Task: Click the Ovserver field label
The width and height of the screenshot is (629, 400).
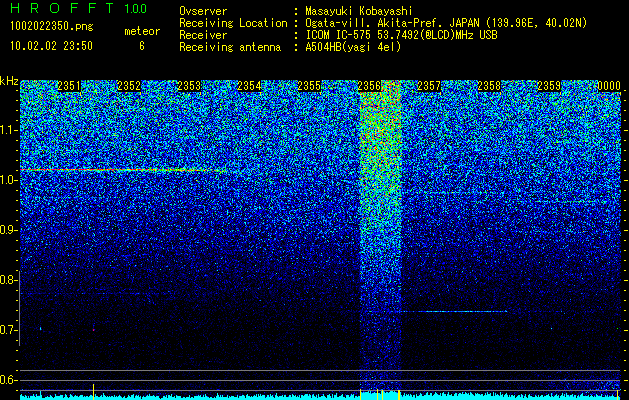Action: 203,11
